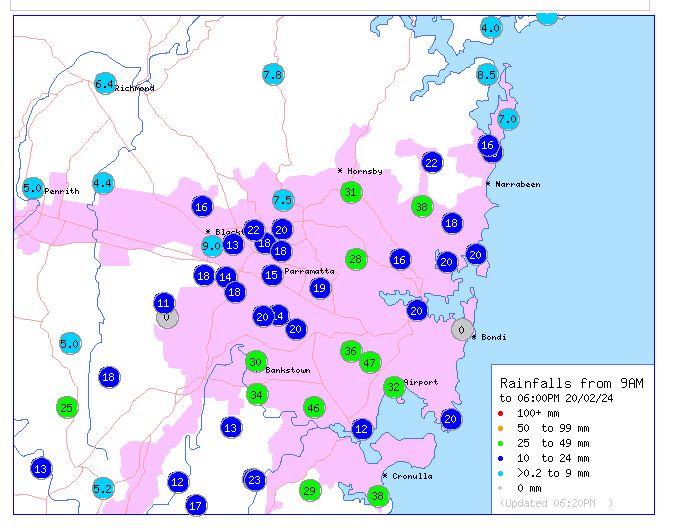Select the green 28 rainfall marker
The height and width of the screenshot is (528, 691).
coord(355,259)
